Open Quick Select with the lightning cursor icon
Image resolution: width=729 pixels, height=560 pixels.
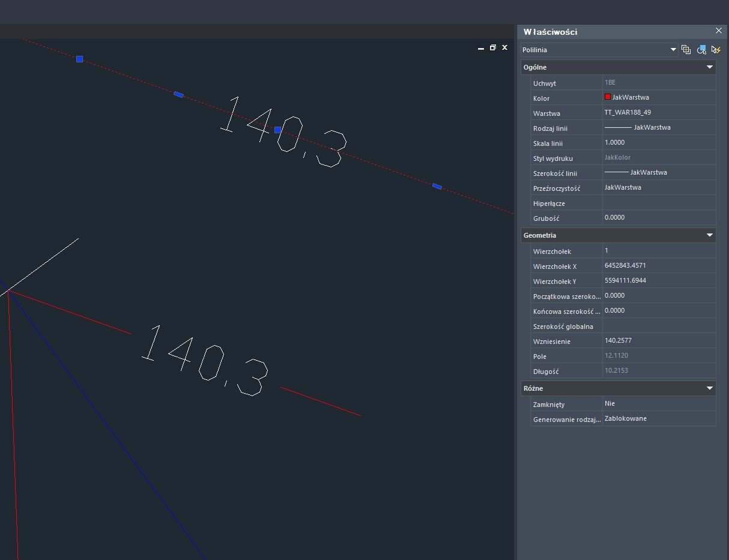[x=716, y=50]
